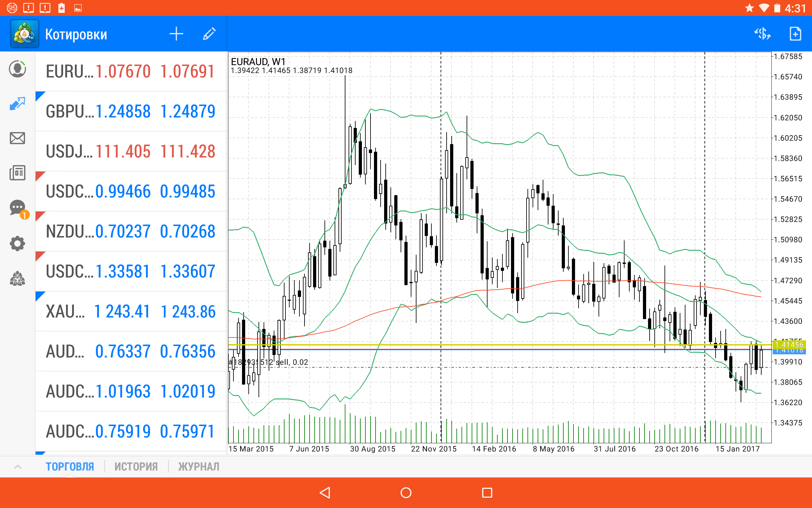
Task: Tap the sell order label #182935512
Action: click(268, 362)
